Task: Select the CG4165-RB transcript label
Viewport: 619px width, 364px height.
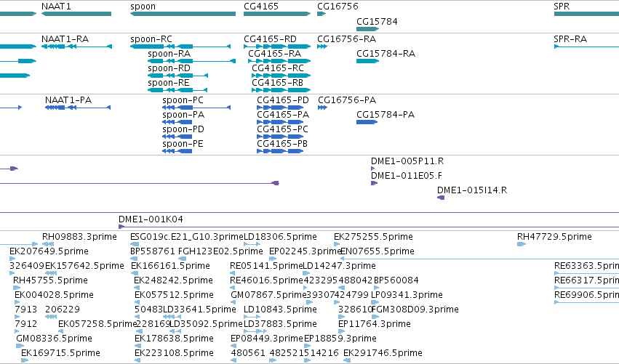Action: 278,83
